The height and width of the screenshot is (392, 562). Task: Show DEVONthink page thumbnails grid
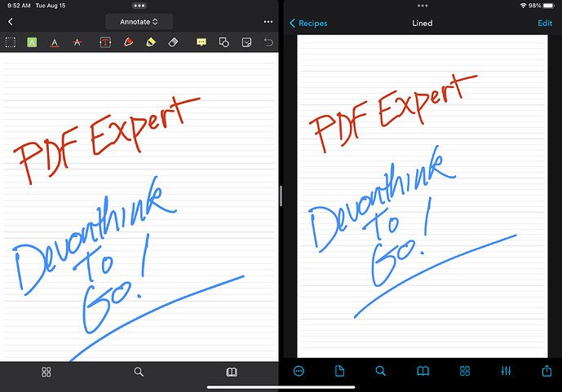tap(465, 371)
